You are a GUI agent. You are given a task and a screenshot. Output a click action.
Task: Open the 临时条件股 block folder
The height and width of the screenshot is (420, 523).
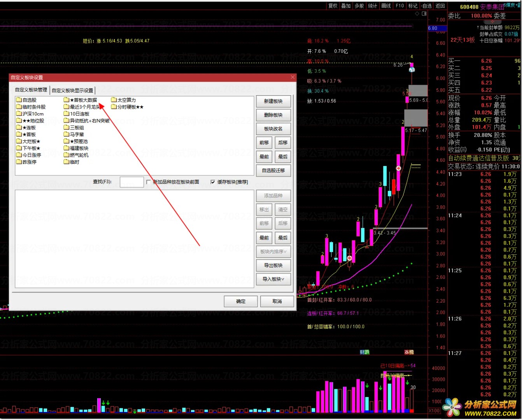[x=31, y=107]
